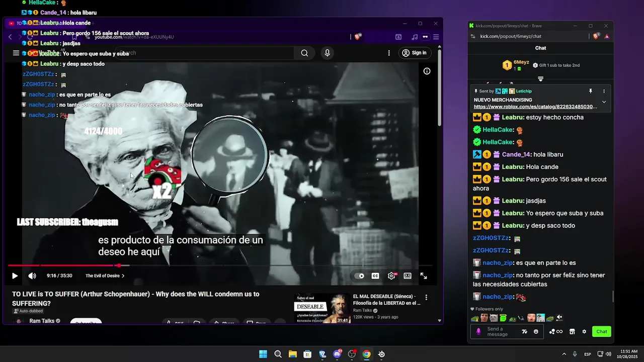Open site settings icon in Kick address bar
Viewport: 644px width, 362px height.
pyautogui.click(x=473, y=36)
